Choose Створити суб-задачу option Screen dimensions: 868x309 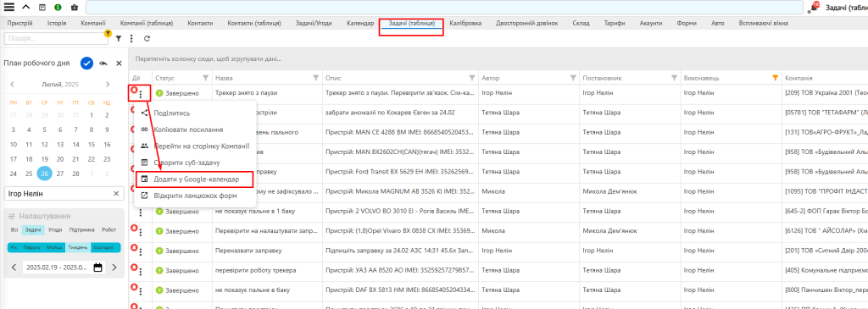coord(187,163)
